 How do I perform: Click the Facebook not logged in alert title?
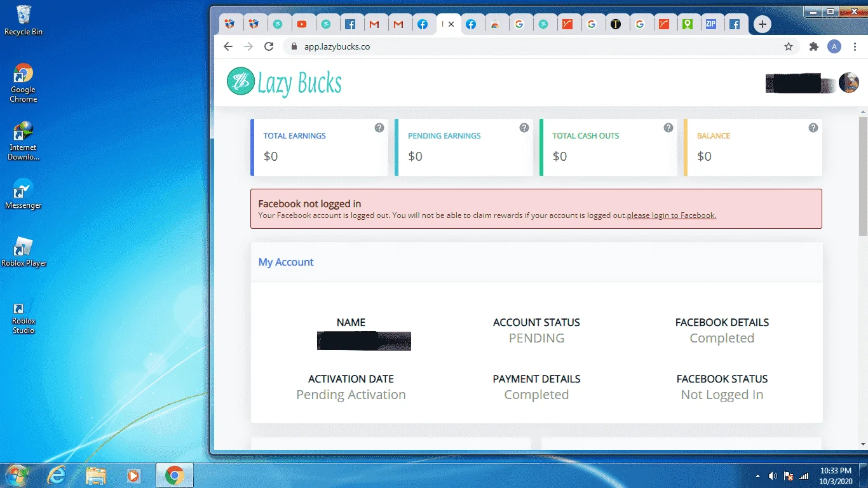[309, 204]
